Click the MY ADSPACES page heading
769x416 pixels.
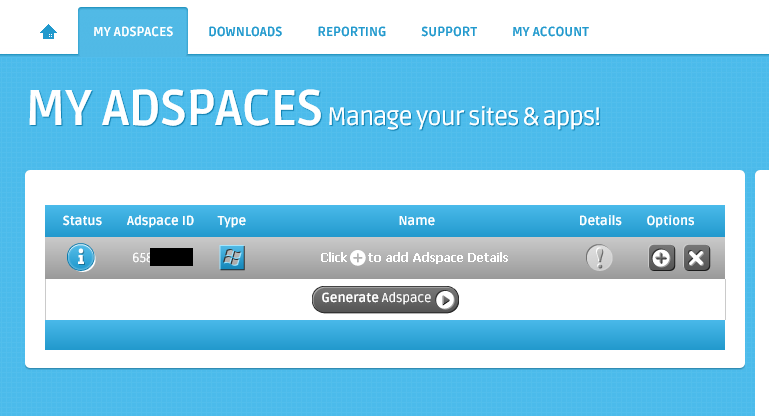pyautogui.click(x=175, y=108)
